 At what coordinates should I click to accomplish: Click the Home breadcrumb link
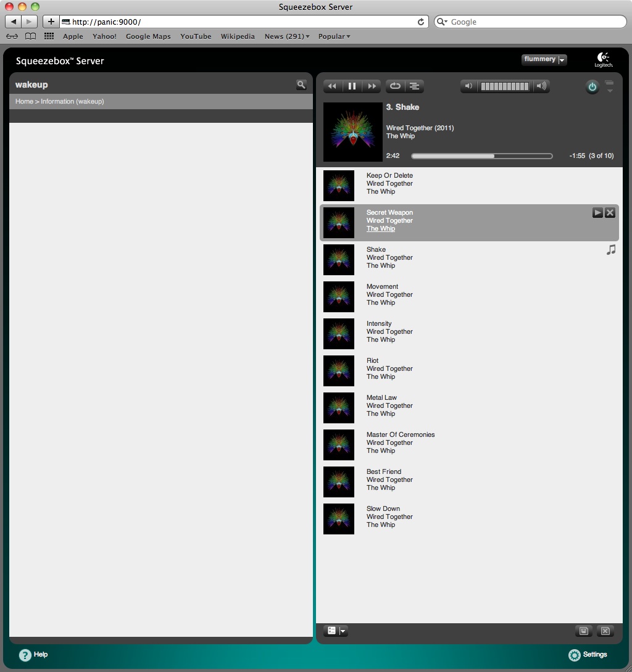tap(24, 101)
